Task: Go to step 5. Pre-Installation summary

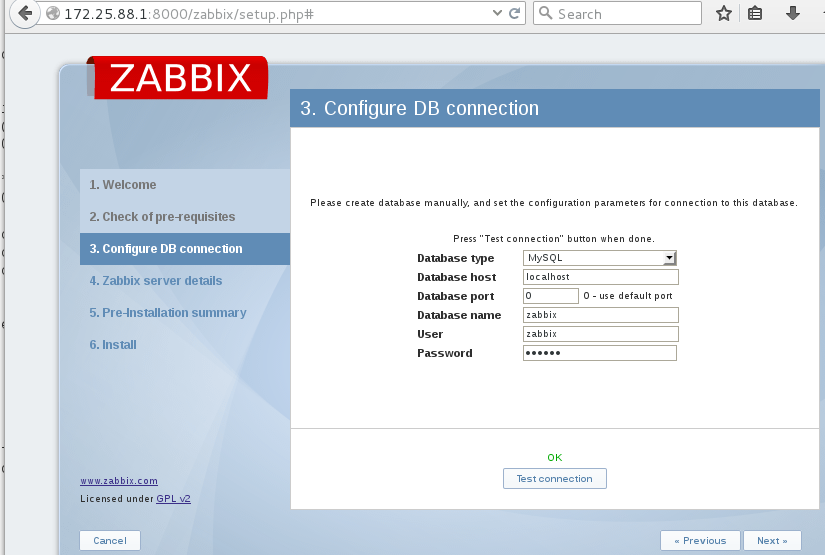Action: click(168, 313)
